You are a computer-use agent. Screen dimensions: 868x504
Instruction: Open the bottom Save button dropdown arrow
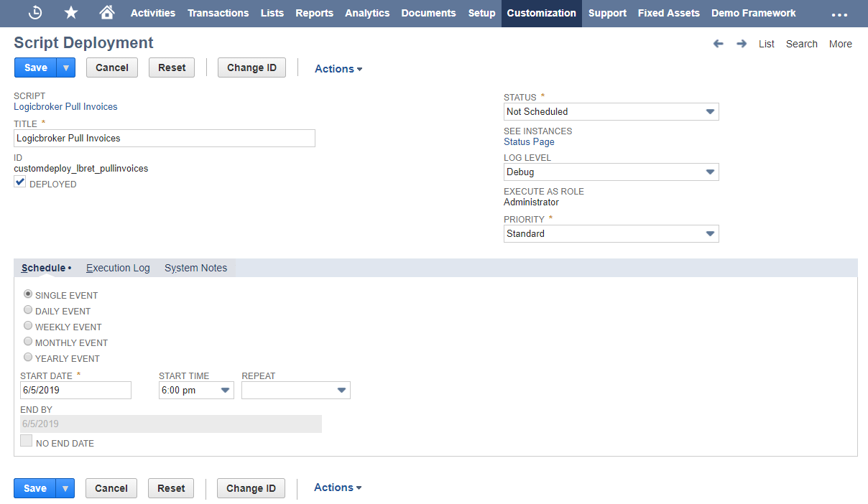click(65, 488)
